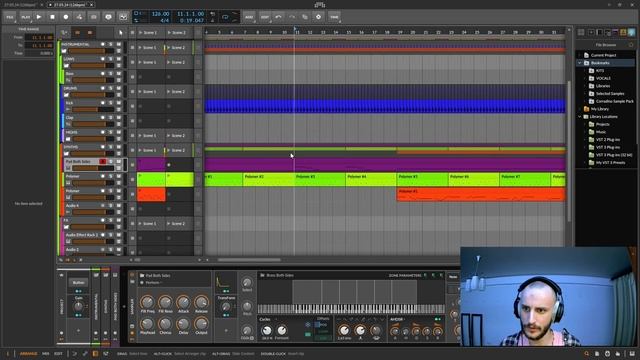This screenshot has width=640, height=360.
Task: Click the redo arrow icon
Action: click(x=292, y=17)
